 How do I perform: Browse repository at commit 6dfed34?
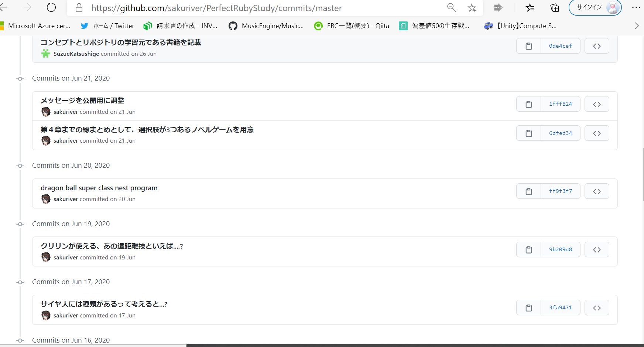tap(597, 133)
